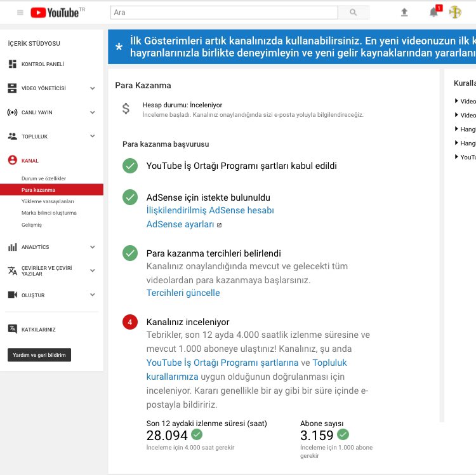This screenshot has height=475, width=476.
Task: Click checkmark beside AdSense için istekte bulunuldu
Action: click(x=130, y=197)
